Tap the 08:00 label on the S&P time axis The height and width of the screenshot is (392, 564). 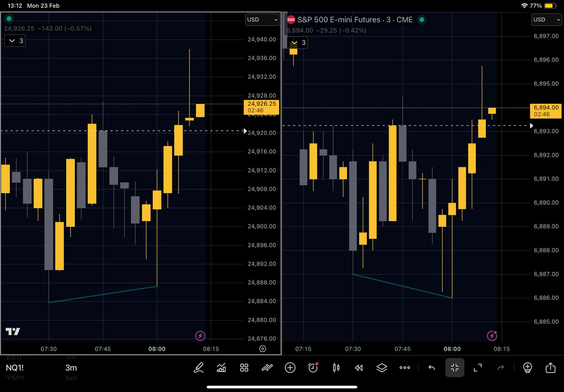(x=452, y=349)
